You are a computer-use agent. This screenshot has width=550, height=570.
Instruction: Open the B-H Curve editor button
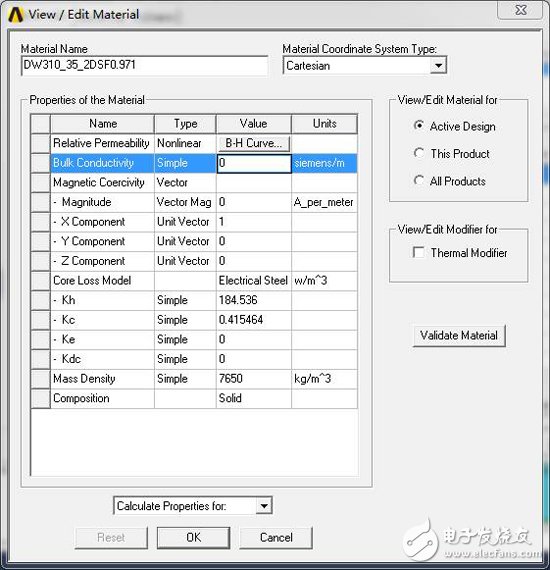pyautogui.click(x=254, y=143)
